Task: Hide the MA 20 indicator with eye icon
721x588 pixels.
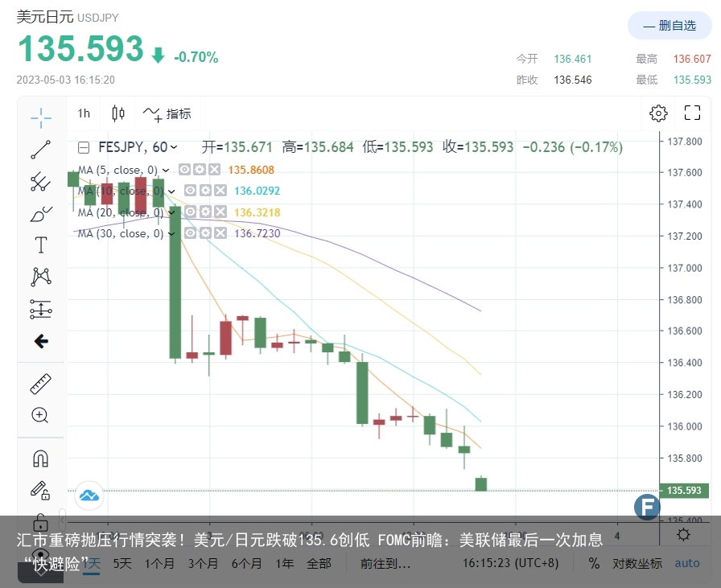Action: tap(191, 212)
